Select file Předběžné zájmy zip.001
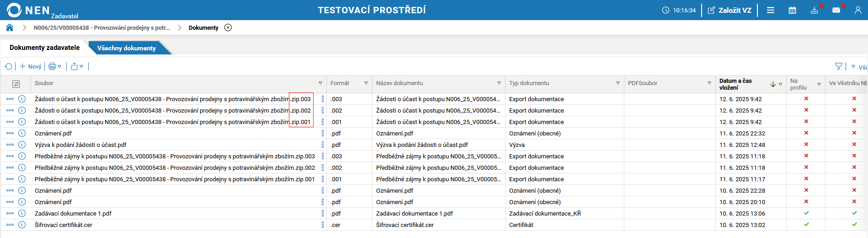 tap(175, 179)
